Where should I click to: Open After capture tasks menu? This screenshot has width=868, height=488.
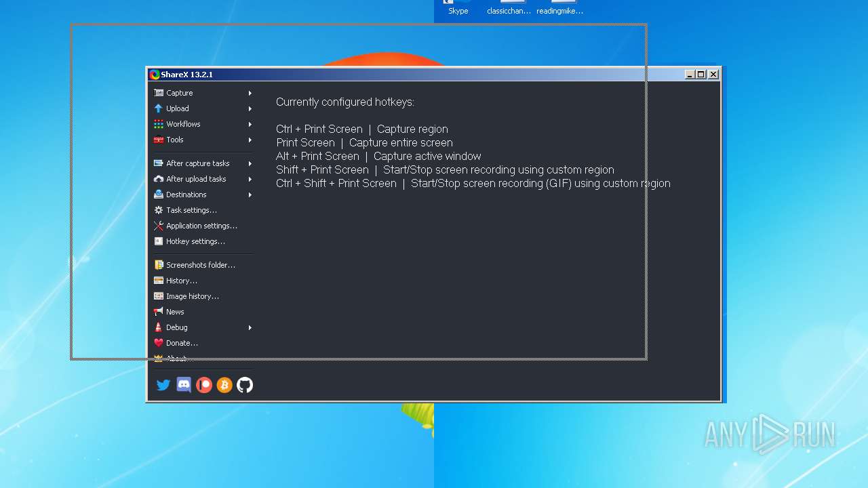(x=203, y=163)
